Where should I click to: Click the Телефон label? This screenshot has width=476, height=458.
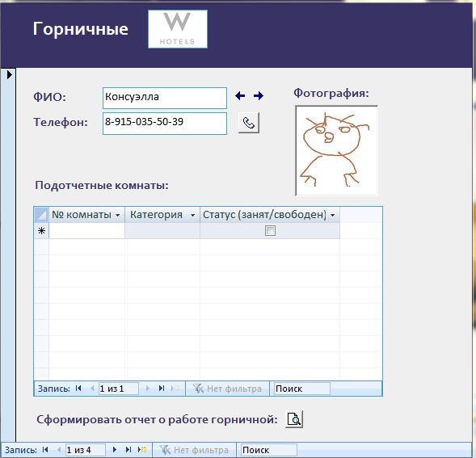pos(61,122)
